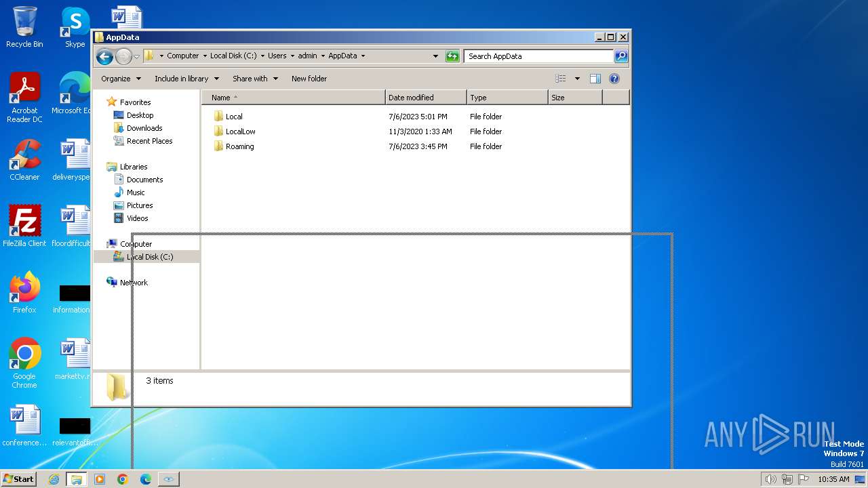
Task: Refresh the AppData folder view
Action: [x=452, y=56]
